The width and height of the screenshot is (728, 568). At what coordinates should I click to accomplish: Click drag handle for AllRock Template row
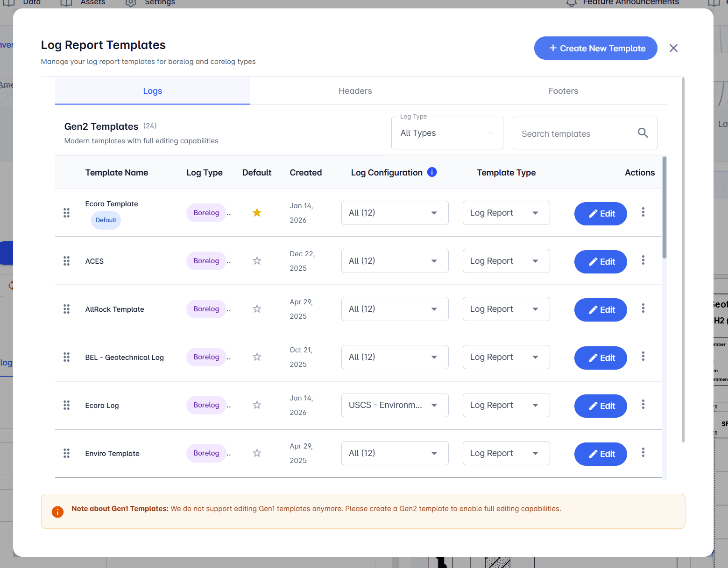point(67,309)
